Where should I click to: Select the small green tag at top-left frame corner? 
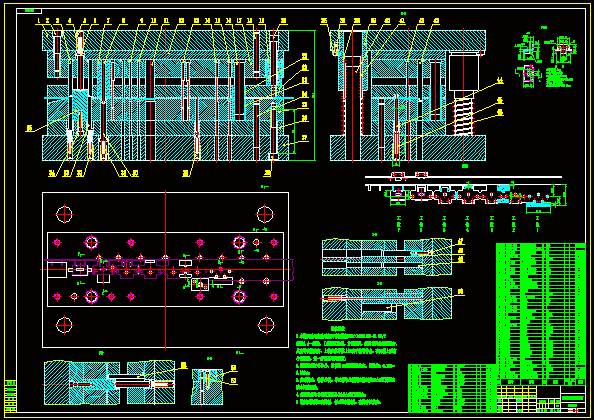coord(29,11)
